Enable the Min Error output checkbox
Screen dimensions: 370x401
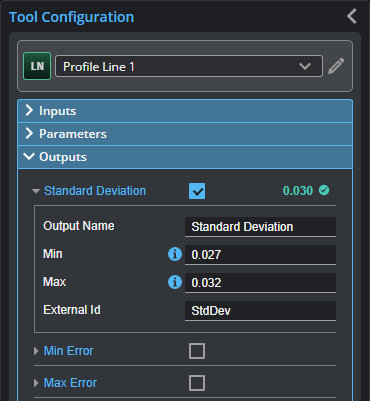(197, 351)
